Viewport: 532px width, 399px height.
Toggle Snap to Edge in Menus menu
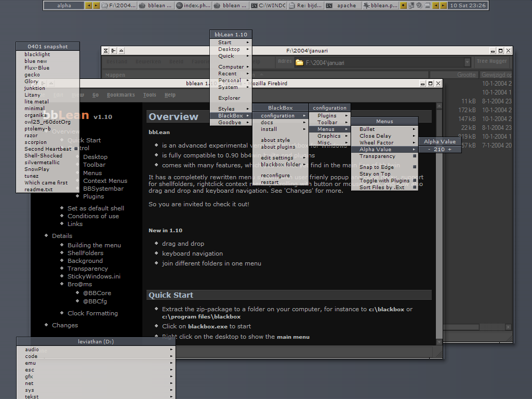click(384, 167)
